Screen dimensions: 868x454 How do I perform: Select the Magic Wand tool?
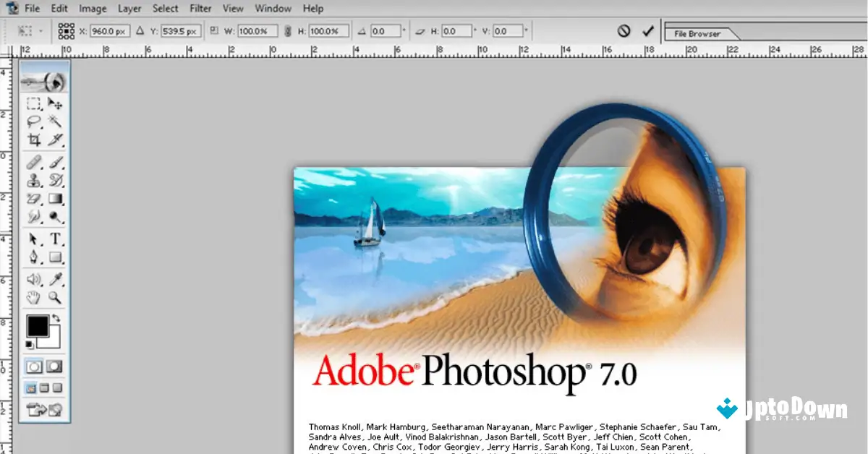point(56,120)
